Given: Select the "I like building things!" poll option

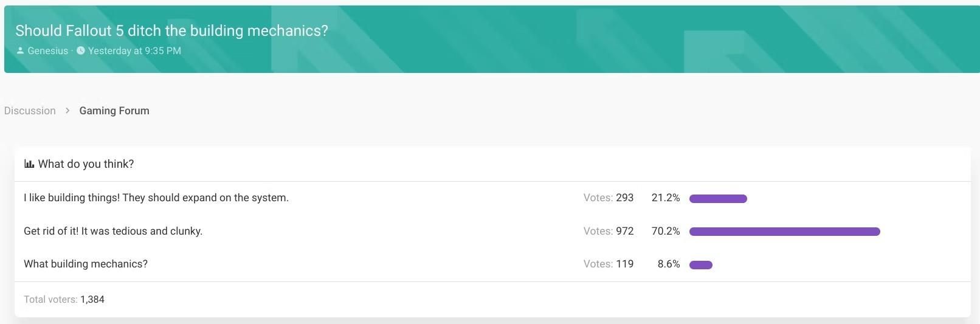Looking at the screenshot, I should click(156, 198).
